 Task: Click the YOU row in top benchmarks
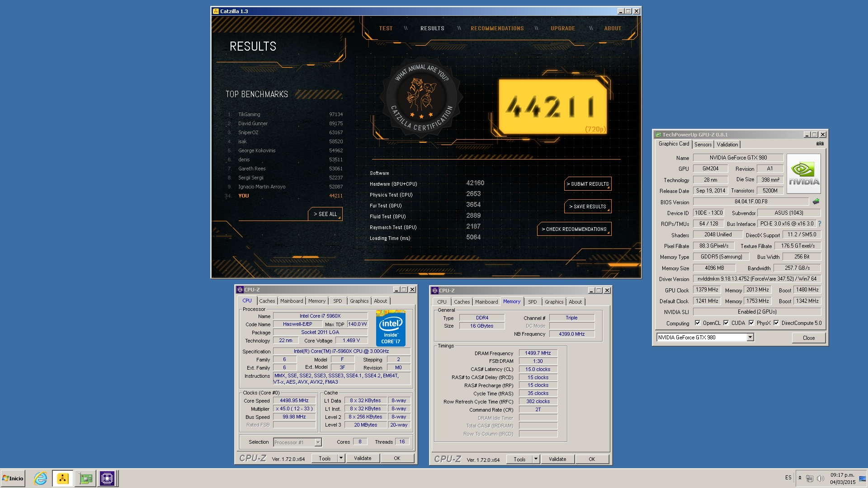tap(285, 196)
